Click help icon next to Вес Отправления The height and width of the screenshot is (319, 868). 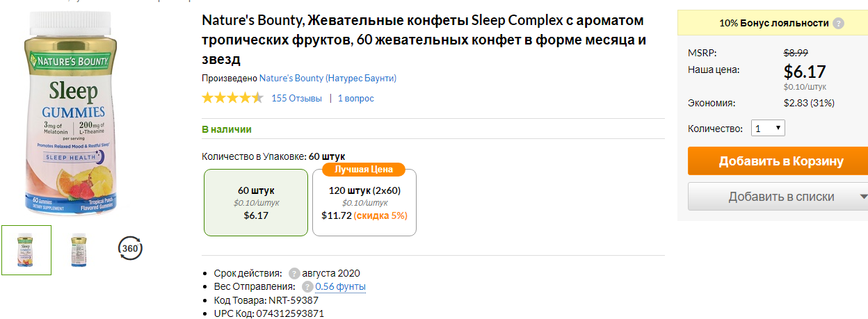point(307,286)
